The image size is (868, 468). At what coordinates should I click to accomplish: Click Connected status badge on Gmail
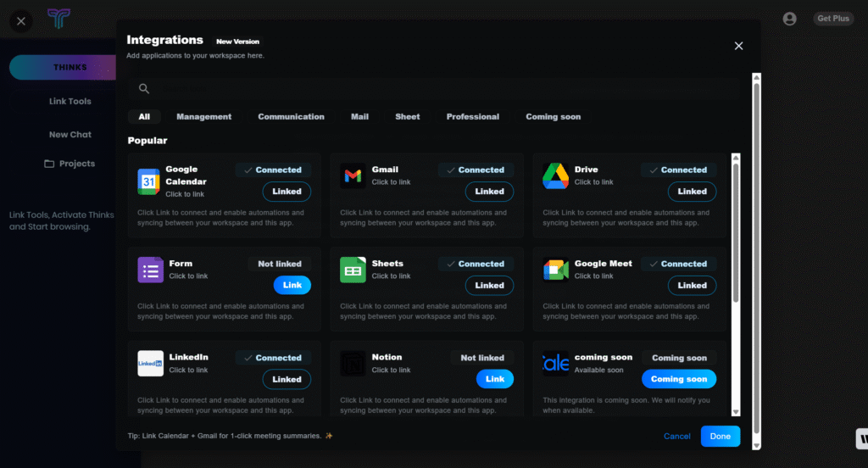coord(476,170)
